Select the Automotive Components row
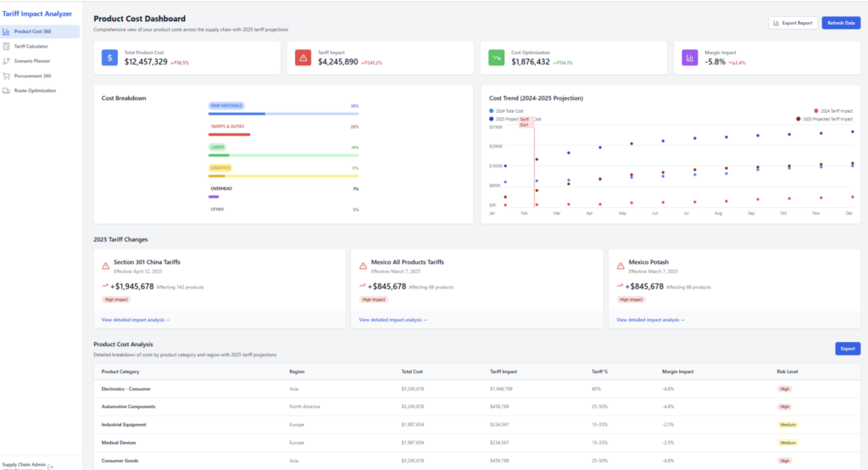This screenshot has width=868, height=470. pyautogui.click(x=476, y=407)
